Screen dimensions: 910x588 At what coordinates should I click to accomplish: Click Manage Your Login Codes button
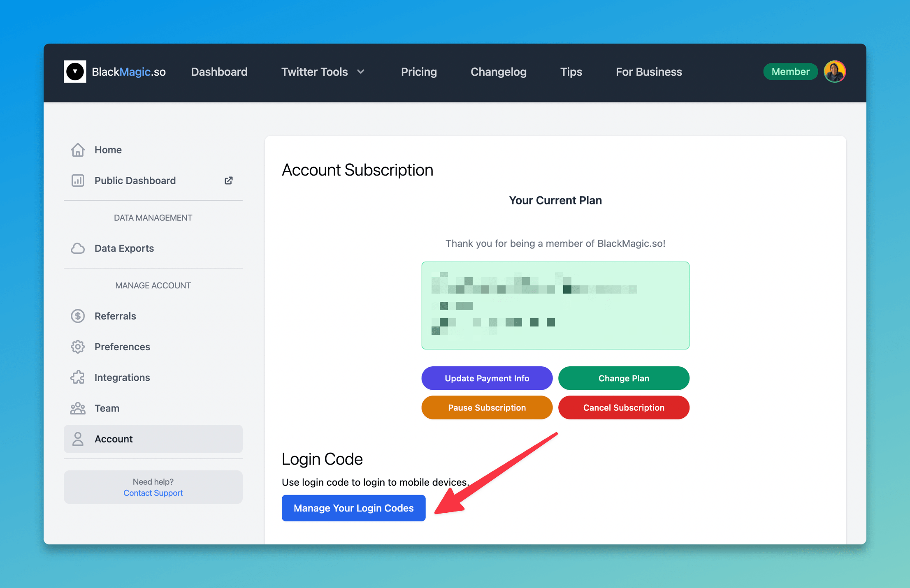354,508
